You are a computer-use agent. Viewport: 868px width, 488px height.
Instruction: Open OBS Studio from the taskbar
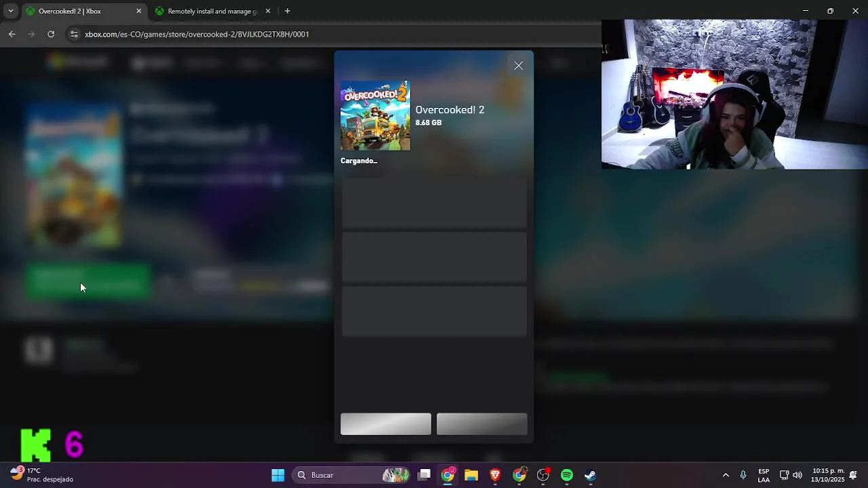(543, 475)
